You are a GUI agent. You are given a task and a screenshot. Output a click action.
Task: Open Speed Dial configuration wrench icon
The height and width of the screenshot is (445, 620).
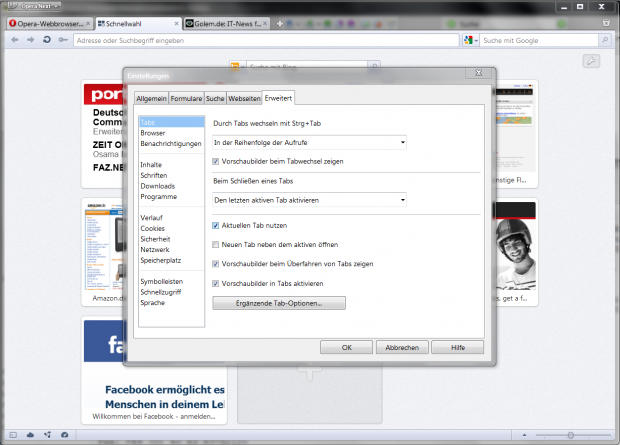591,61
